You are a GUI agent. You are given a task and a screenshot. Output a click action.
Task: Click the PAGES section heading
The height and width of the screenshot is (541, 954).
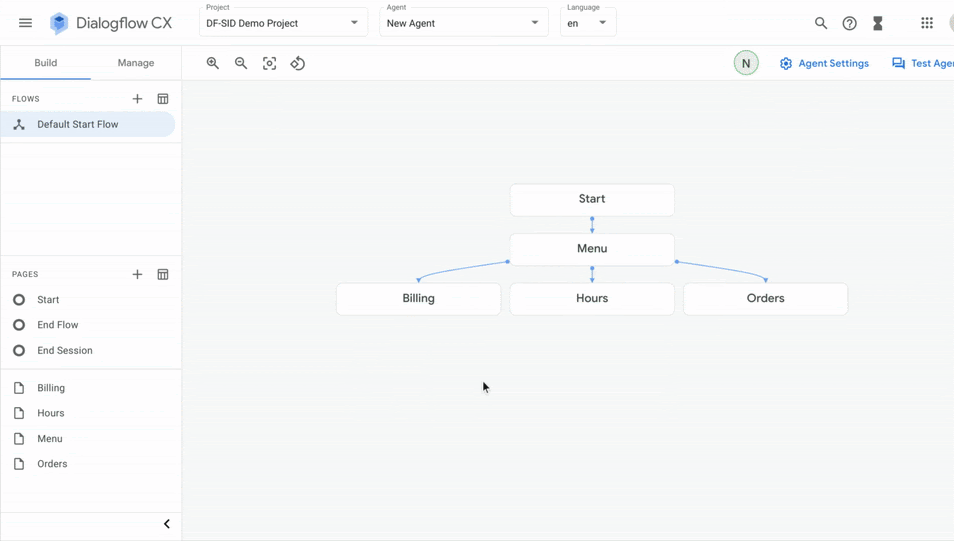pyautogui.click(x=25, y=274)
